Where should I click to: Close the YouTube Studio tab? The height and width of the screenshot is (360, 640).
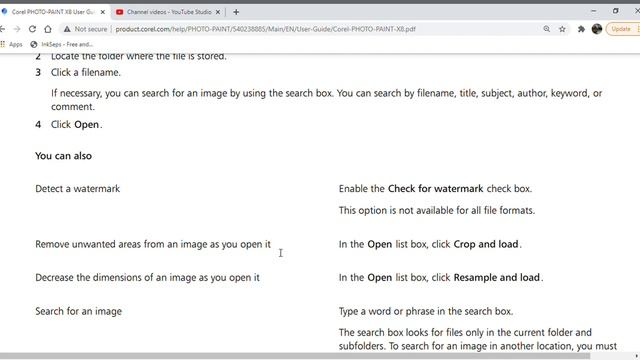coord(218,12)
